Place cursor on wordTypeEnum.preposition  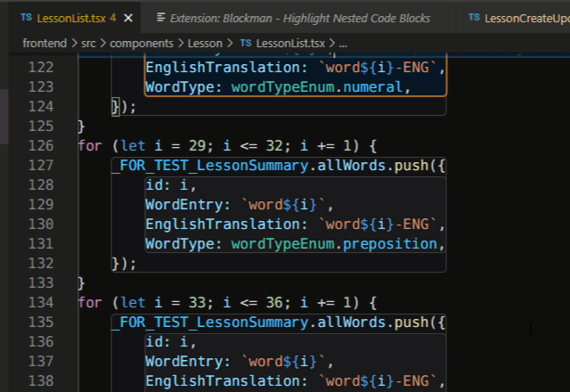(x=334, y=243)
